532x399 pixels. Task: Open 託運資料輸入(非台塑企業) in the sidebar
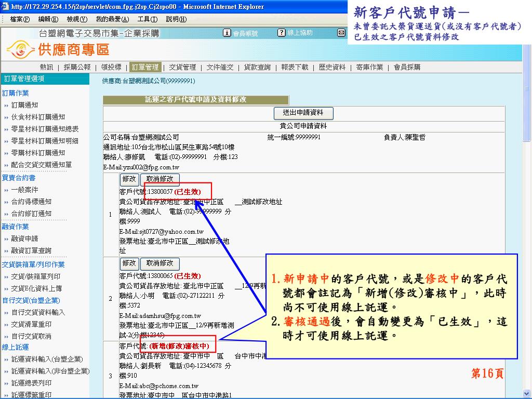(x=50, y=371)
